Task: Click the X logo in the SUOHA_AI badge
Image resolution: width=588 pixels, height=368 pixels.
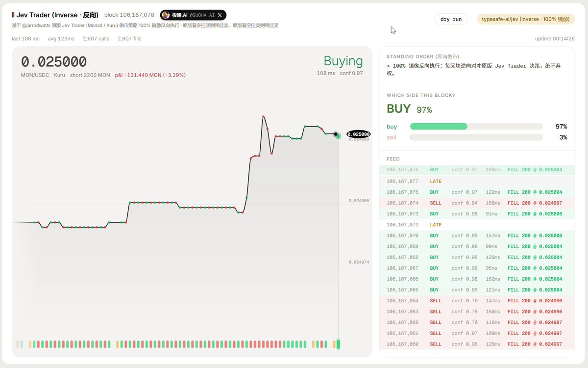Action: [220, 15]
